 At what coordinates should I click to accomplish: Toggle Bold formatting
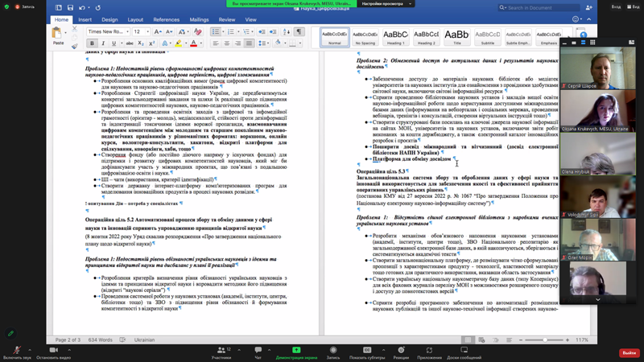[92, 43]
